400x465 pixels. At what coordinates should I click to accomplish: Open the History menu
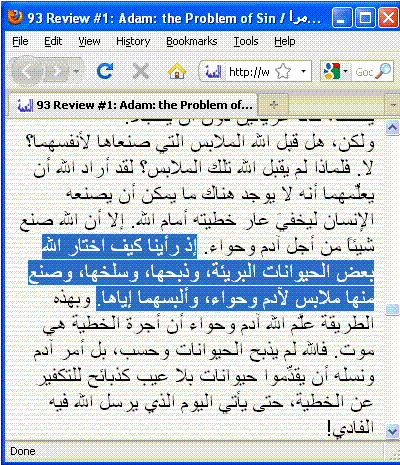(133, 41)
